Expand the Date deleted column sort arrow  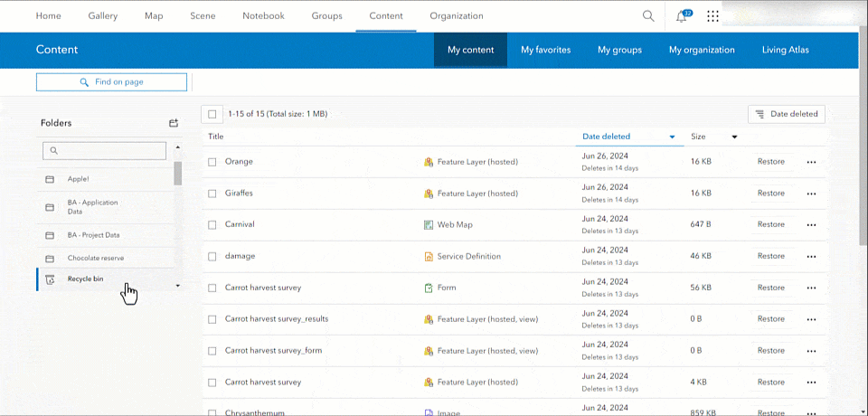click(x=672, y=137)
